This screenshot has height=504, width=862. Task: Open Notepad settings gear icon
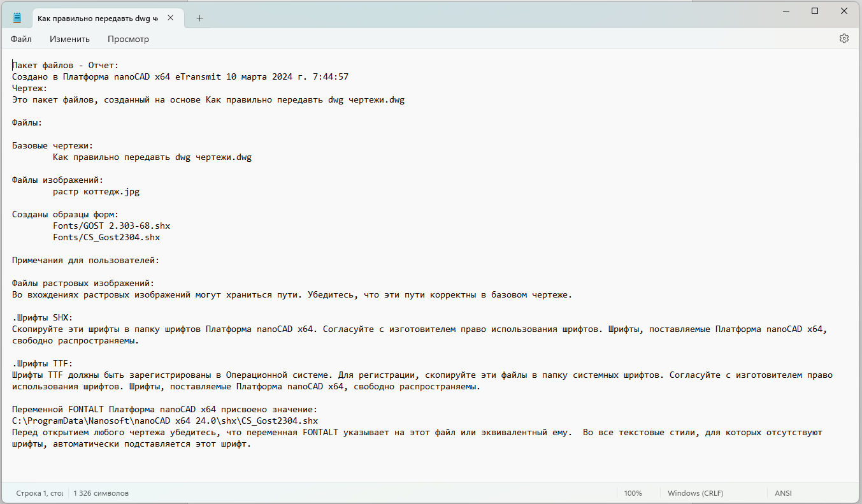[x=844, y=38]
